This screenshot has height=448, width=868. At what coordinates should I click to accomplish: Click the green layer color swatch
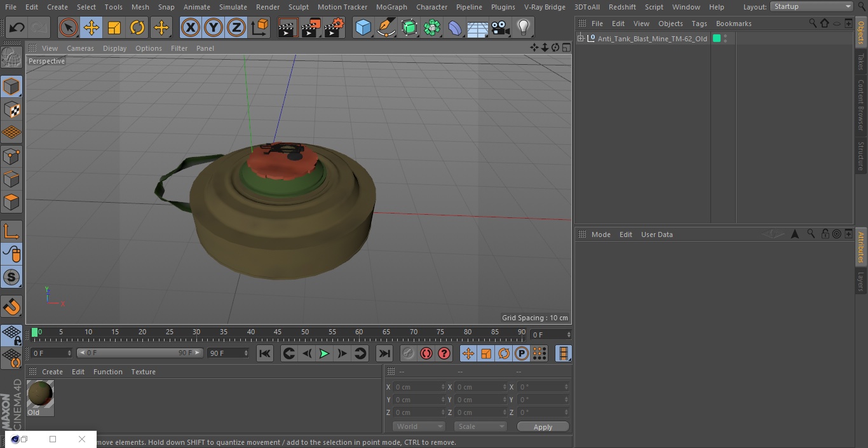click(717, 39)
